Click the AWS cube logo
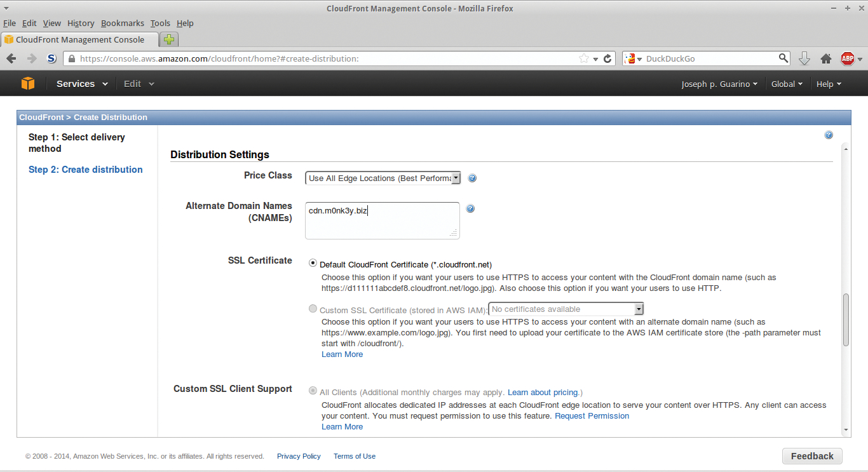The image size is (868, 472). coord(27,83)
